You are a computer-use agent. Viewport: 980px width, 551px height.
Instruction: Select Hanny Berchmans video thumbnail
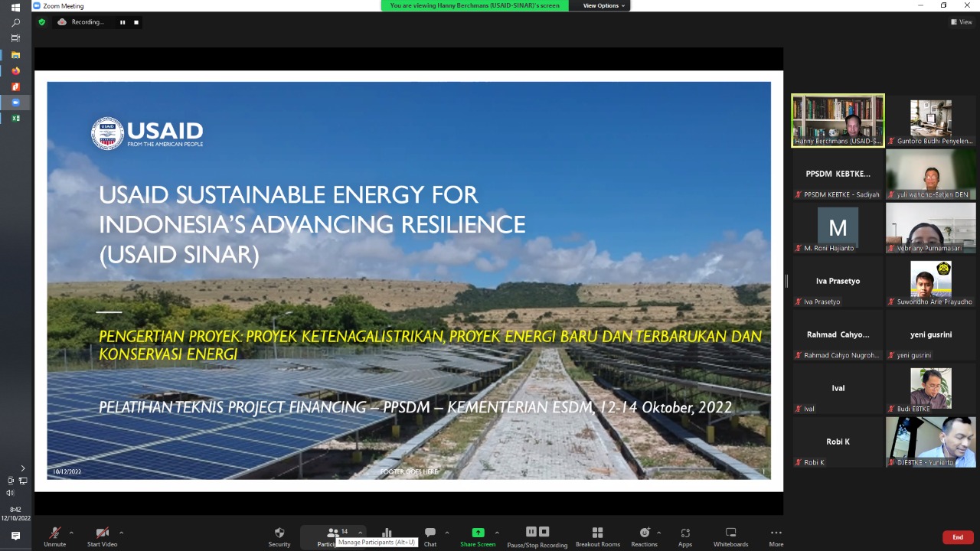(838, 120)
